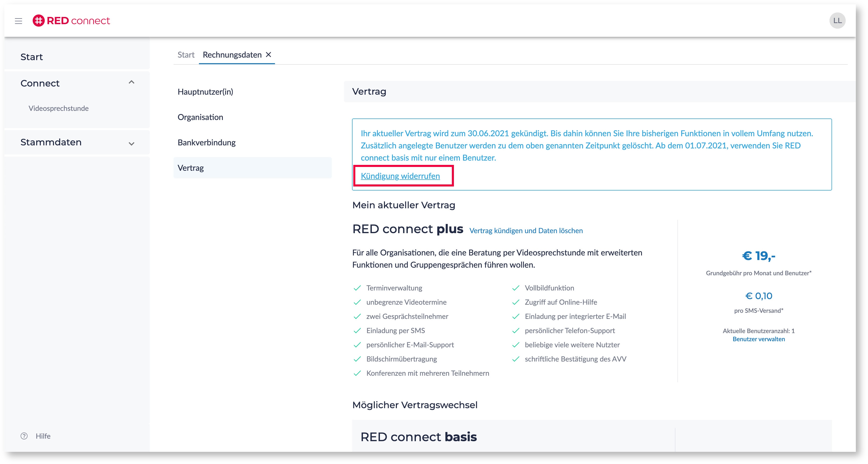868x464 pixels.
Task: Expand the Stammdaten section chevron
Action: click(x=132, y=143)
